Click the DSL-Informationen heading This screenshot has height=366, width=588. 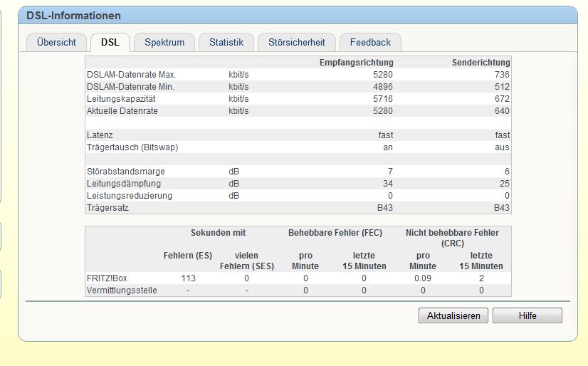click(x=73, y=16)
